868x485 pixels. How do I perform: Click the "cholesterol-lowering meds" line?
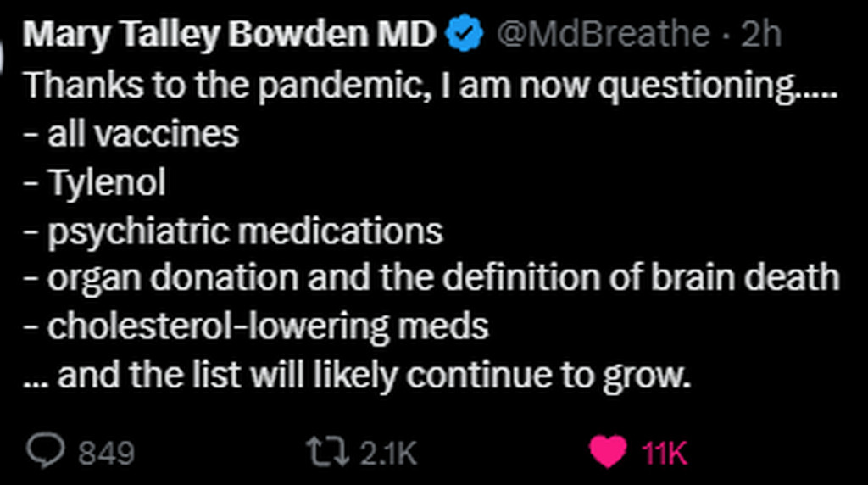(268, 326)
